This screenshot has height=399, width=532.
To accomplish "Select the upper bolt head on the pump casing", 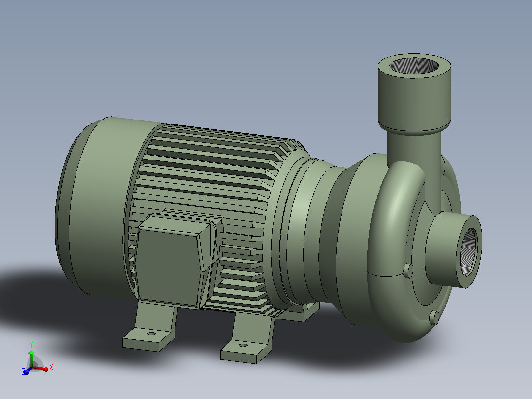I will coord(408,271).
